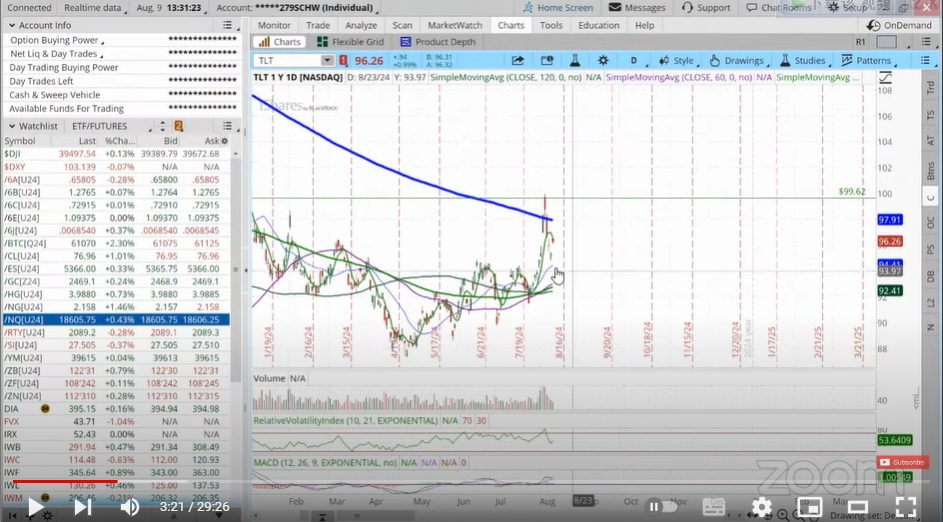Collapse the Account Info section
Image resolution: width=943 pixels, height=522 pixels.
point(12,25)
